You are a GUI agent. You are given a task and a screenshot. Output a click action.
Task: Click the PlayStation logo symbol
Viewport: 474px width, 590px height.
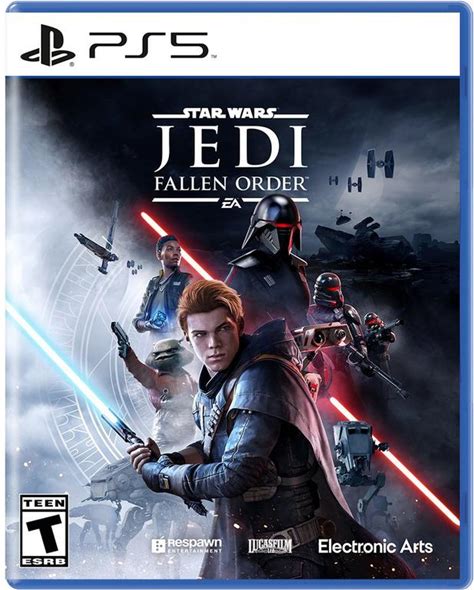pos(47,45)
